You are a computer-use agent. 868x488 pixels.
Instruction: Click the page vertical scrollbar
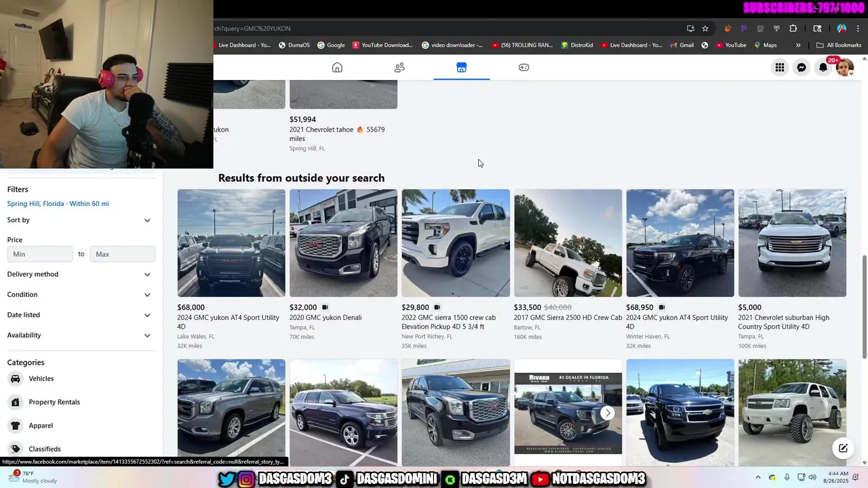pos(864,307)
